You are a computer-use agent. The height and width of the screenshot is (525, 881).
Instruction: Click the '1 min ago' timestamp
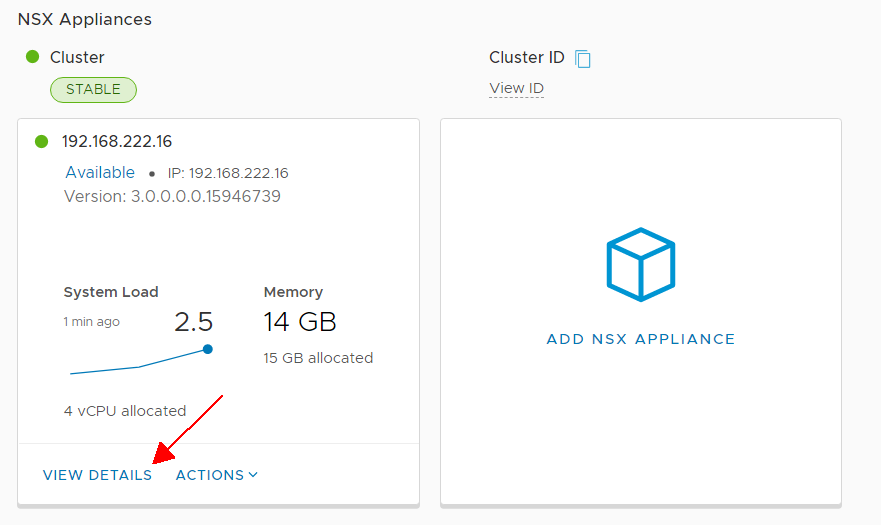[92, 322]
